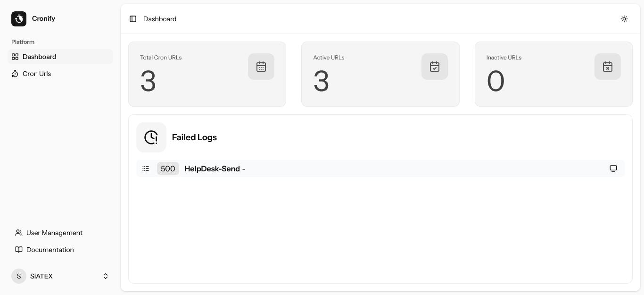Expand the SiATEX account switcher

click(106, 276)
